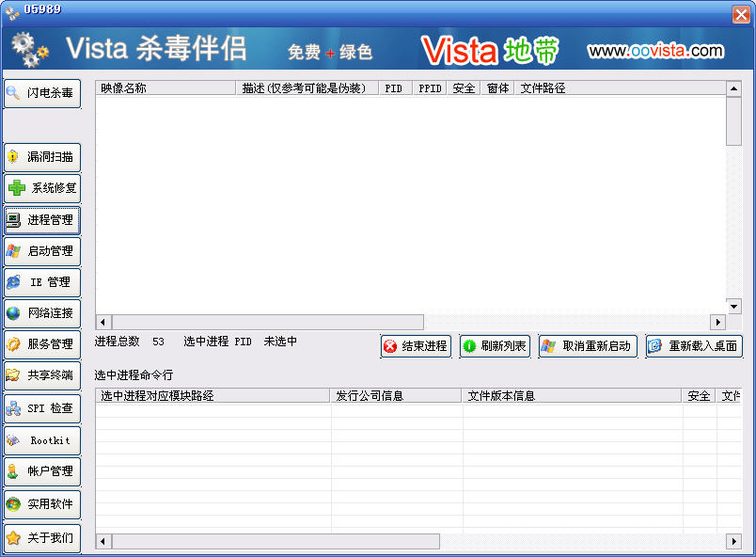756x557 pixels.
Task: Click the gear icon on 服务管理
Action: [x=13, y=343]
